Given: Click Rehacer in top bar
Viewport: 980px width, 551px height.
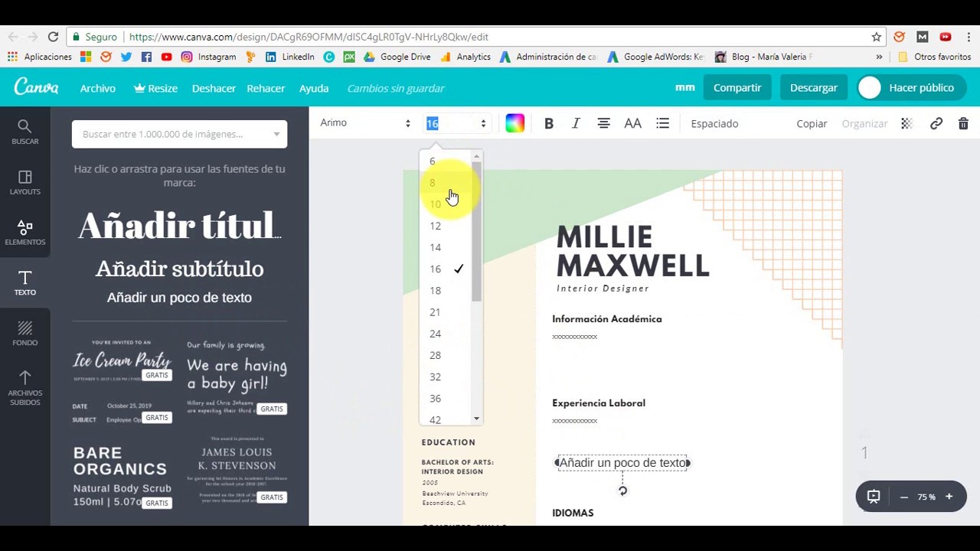Looking at the screenshot, I should tap(266, 88).
